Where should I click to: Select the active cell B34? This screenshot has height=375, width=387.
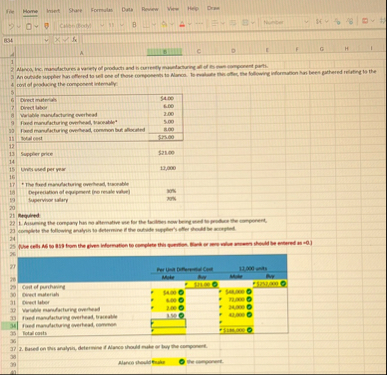168,323
